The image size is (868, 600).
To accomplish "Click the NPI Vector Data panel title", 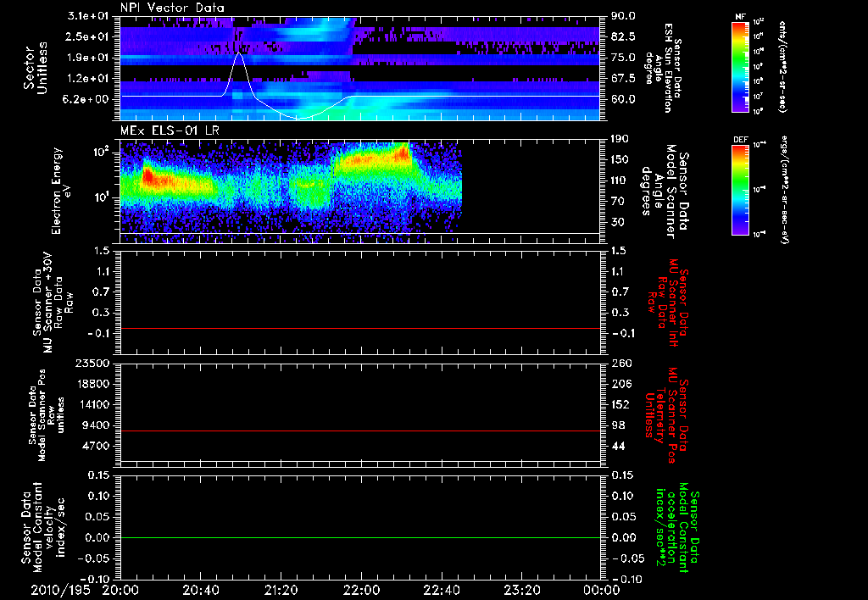I will (x=172, y=8).
